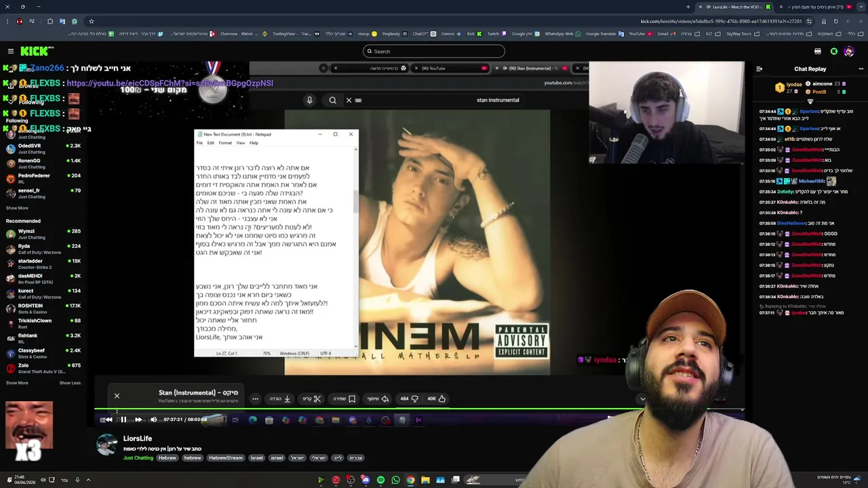Click the Kick search field
The height and width of the screenshot is (488, 868).
(x=434, y=52)
